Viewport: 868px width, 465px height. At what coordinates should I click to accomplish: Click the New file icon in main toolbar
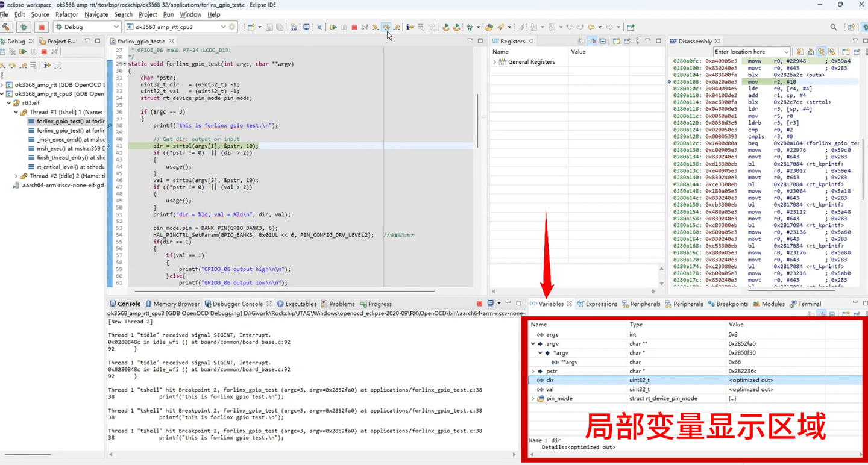tap(251, 27)
